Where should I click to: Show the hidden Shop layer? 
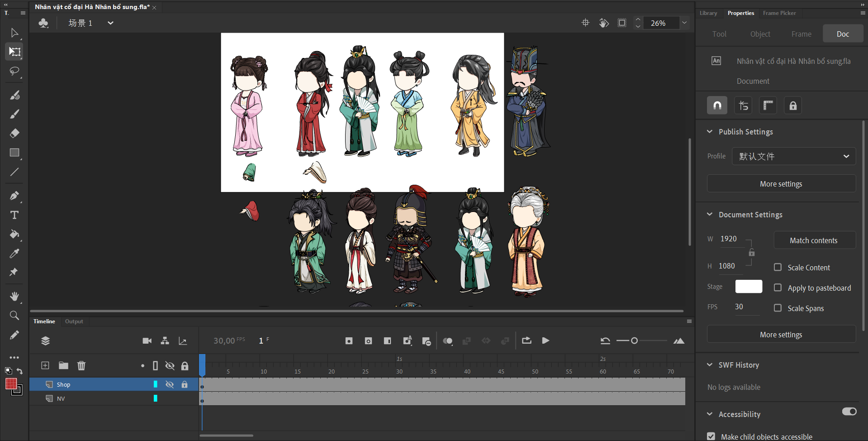coord(170,384)
